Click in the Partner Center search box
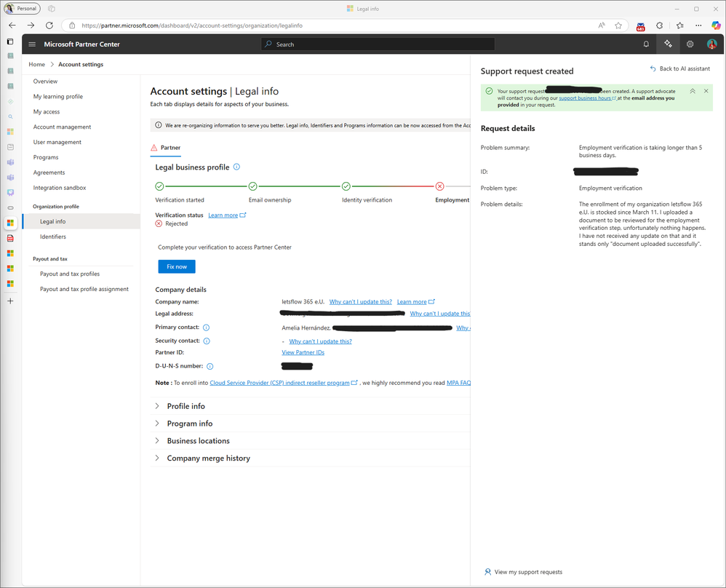Image resolution: width=726 pixels, height=588 pixels. coord(378,44)
